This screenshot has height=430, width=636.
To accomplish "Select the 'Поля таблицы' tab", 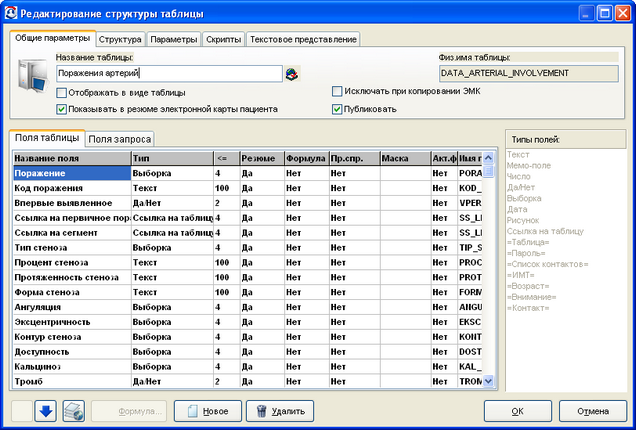I will point(47,138).
